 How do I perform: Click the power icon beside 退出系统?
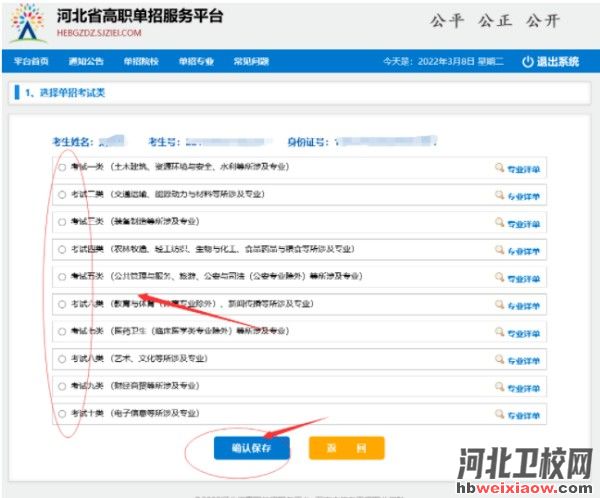[528, 62]
